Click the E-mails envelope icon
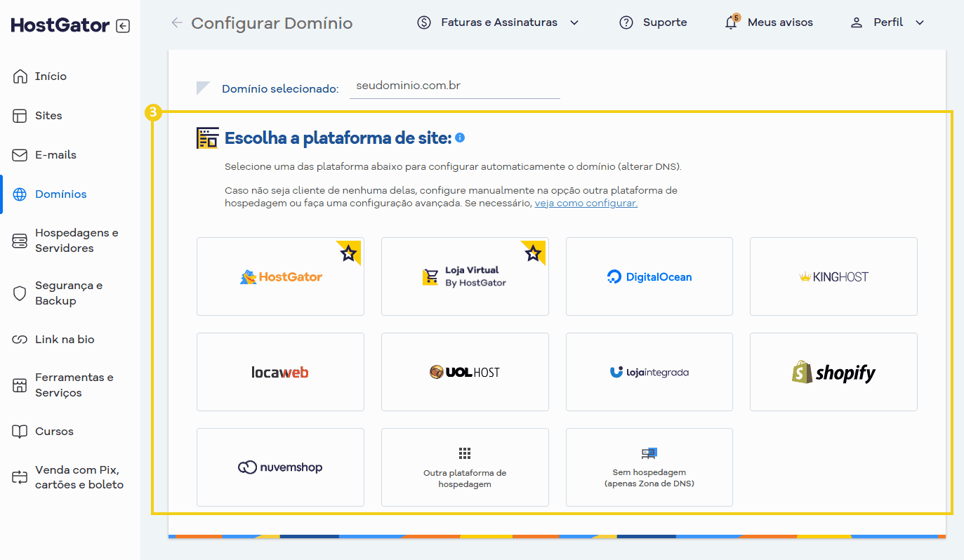The image size is (964, 560). click(x=20, y=155)
